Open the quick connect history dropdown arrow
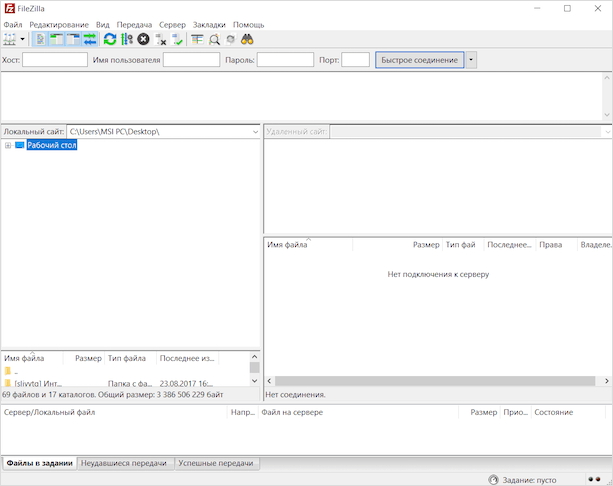This screenshot has height=486, width=613. pos(471,60)
